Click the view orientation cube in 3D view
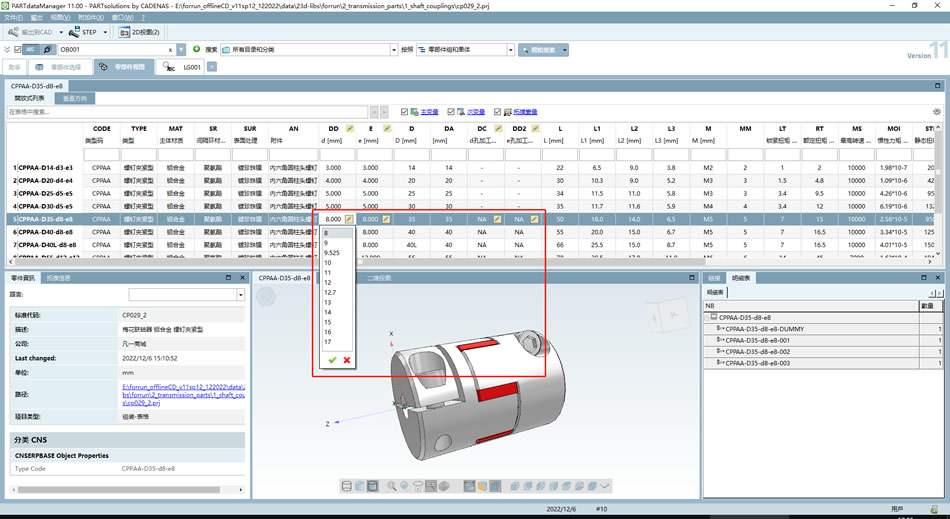Viewport: 950px width, 519px height. [x=666, y=316]
